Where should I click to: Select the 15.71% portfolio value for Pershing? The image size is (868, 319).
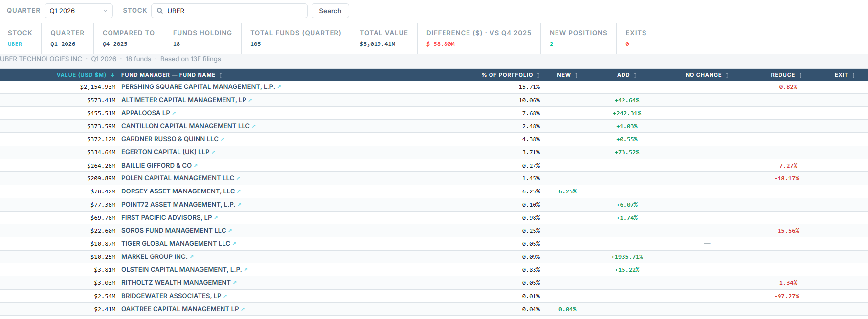529,87
